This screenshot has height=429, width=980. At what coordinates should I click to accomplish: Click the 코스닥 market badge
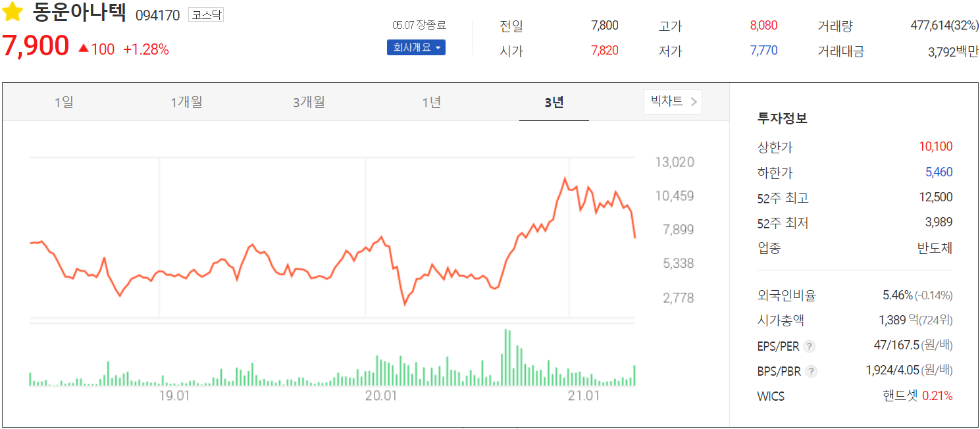tap(206, 14)
